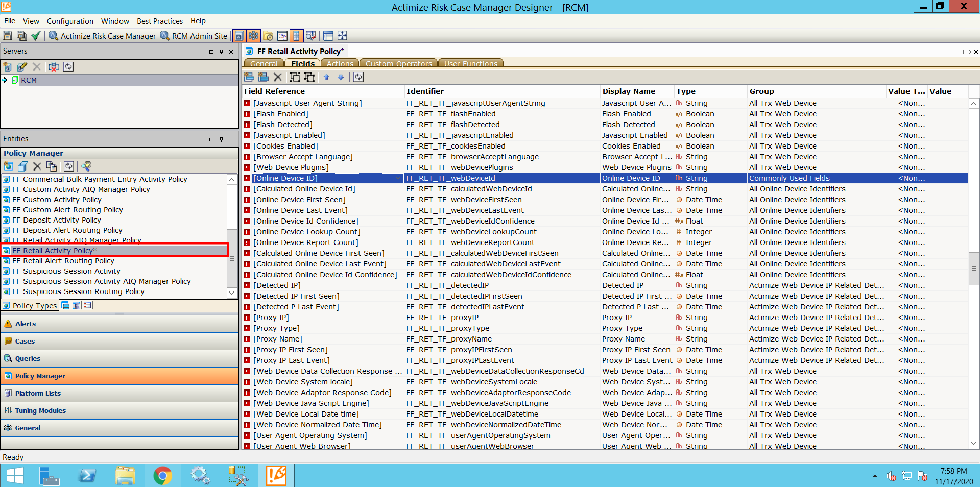The height and width of the screenshot is (487, 980).
Task: Expand the RCM server node arrow
Action: [x=5, y=80]
